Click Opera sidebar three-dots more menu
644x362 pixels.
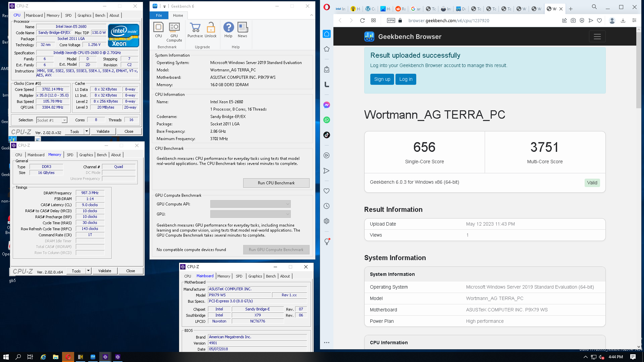tap(327, 343)
